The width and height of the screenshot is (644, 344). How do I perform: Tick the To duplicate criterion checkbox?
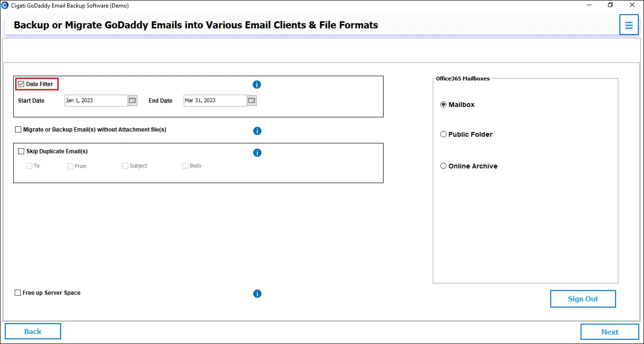tap(29, 166)
